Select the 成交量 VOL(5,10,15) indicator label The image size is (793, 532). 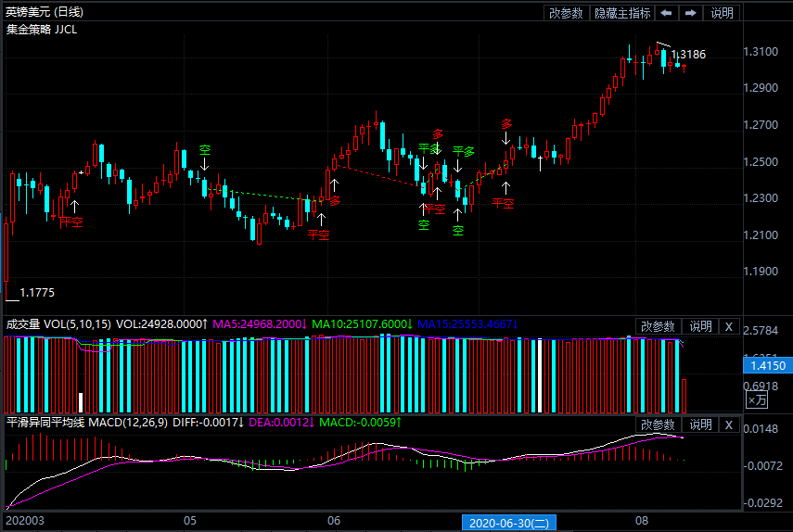coord(58,324)
